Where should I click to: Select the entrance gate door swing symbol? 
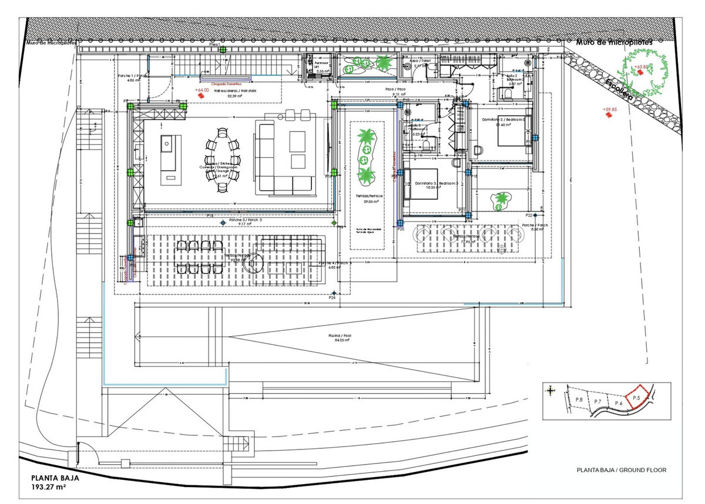(86, 451)
